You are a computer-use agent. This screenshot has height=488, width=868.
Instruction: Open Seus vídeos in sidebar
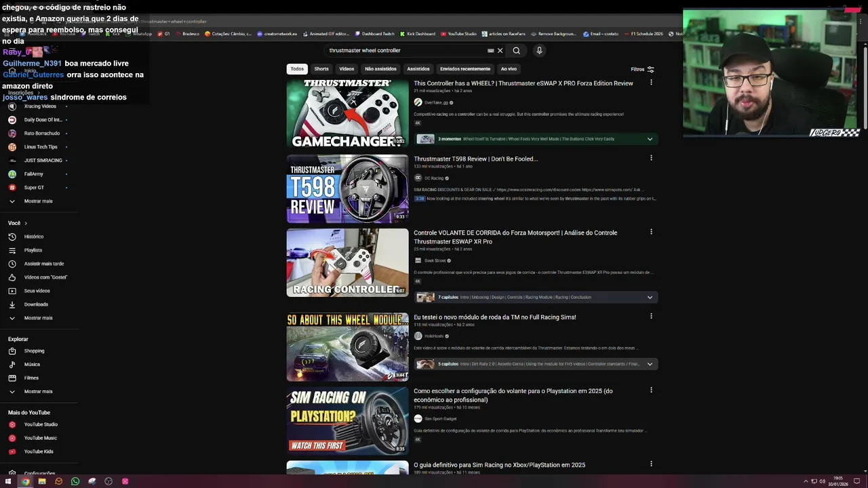click(38, 291)
